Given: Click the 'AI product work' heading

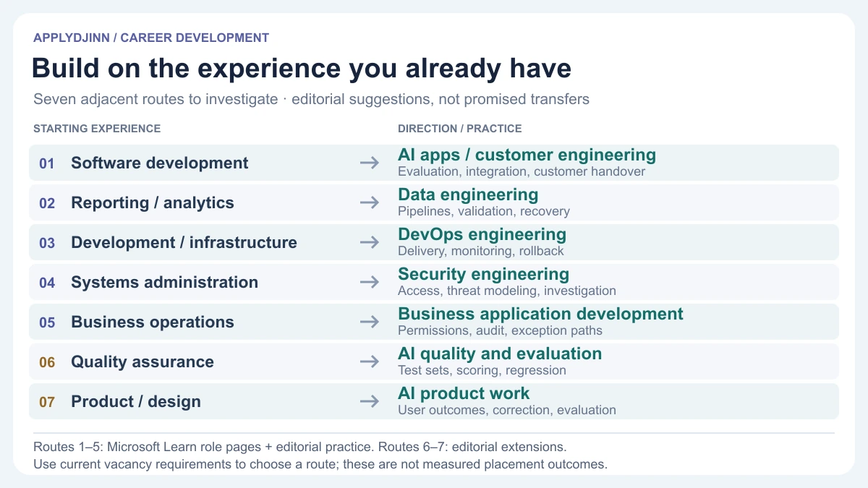Looking at the screenshot, I should [x=464, y=393].
